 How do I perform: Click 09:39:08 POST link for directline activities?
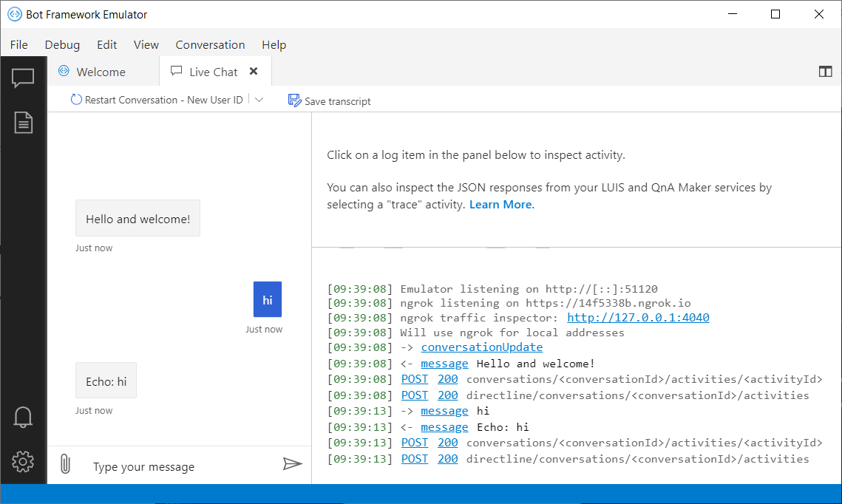pyautogui.click(x=415, y=395)
